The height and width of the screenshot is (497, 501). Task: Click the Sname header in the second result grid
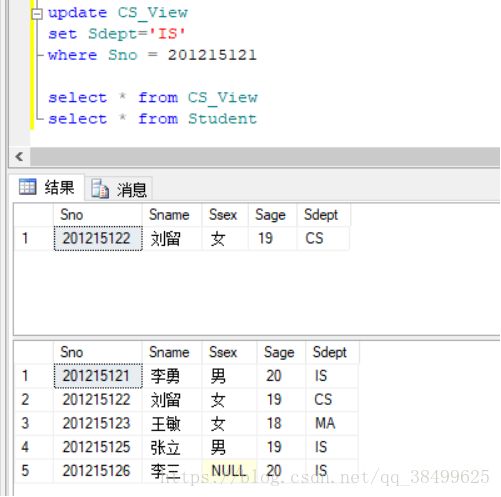tap(172, 352)
